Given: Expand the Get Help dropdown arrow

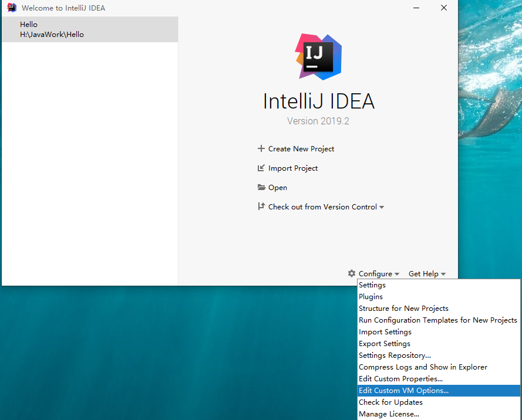Looking at the screenshot, I should pos(443,274).
